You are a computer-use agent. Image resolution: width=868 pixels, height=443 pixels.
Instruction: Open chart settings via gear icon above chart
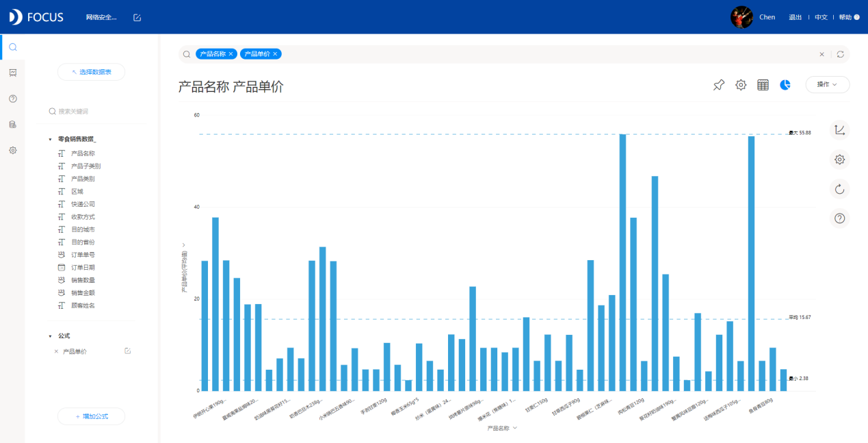point(740,84)
